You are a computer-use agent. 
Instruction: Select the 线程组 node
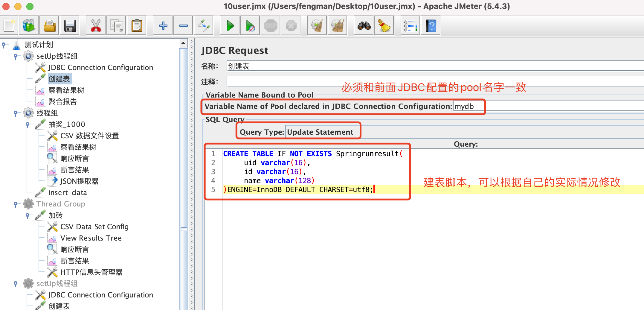pyautogui.click(x=47, y=113)
